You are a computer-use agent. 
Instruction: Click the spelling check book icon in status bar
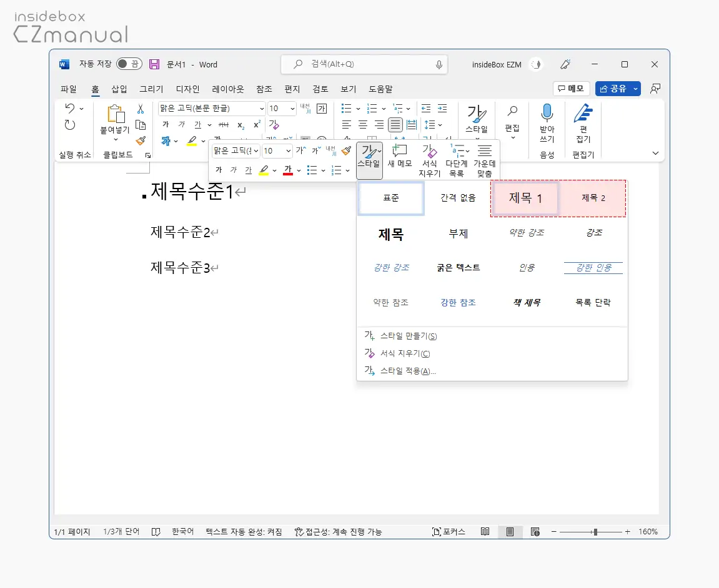(156, 532)
